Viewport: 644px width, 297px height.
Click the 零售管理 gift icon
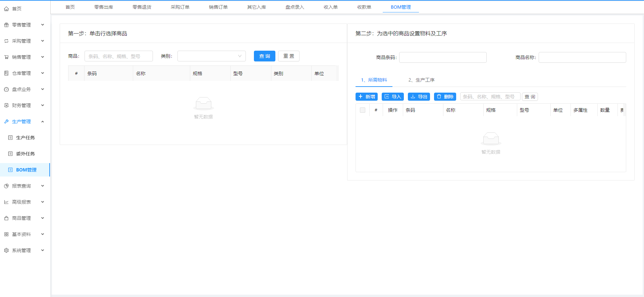pos(6,25)
